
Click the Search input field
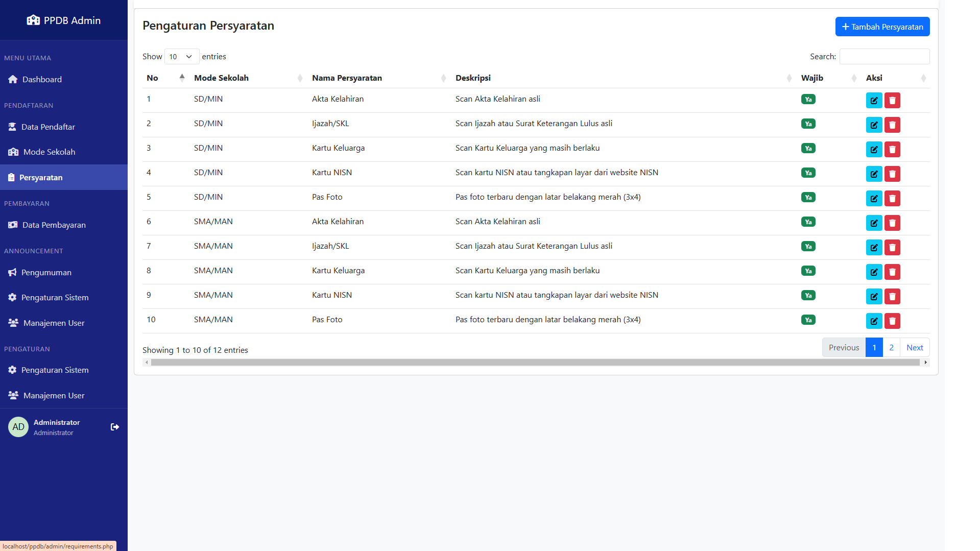pyautogui.click(x=885, y=57)
